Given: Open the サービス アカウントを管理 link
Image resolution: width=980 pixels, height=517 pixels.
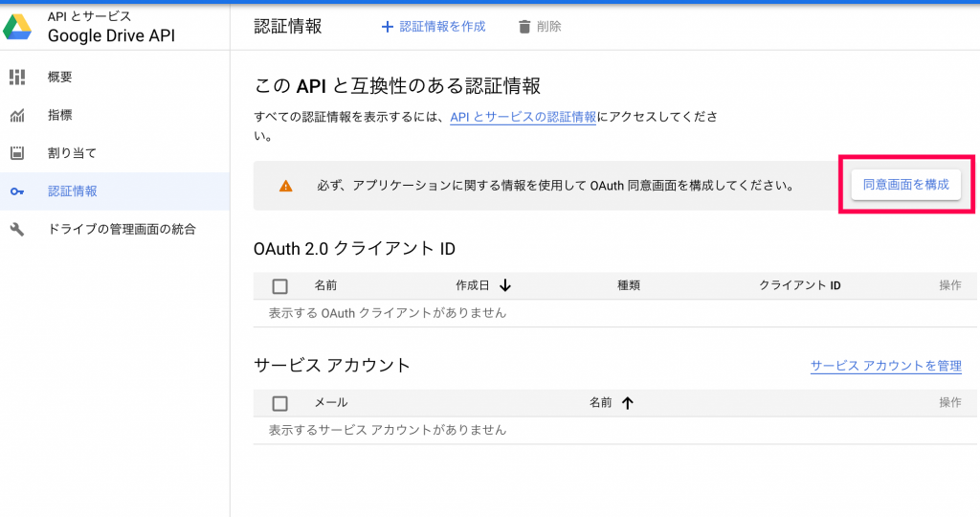Looking at the screenshot, I should click(885, 366).
